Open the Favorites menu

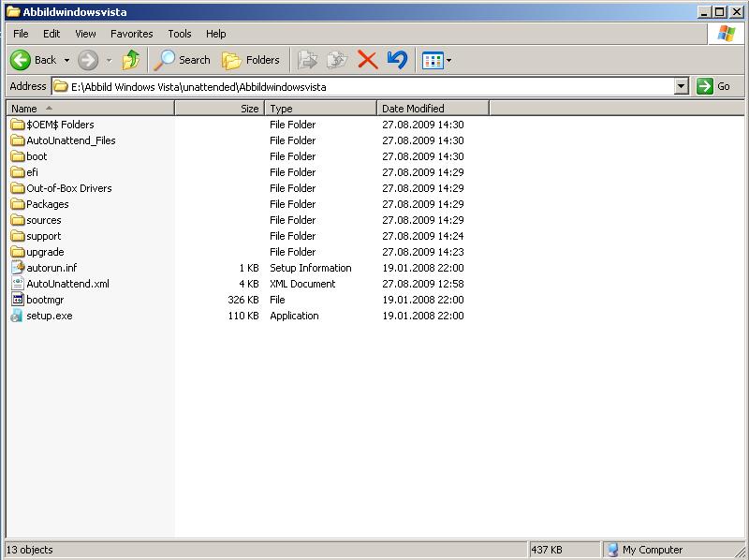(132, 34)
